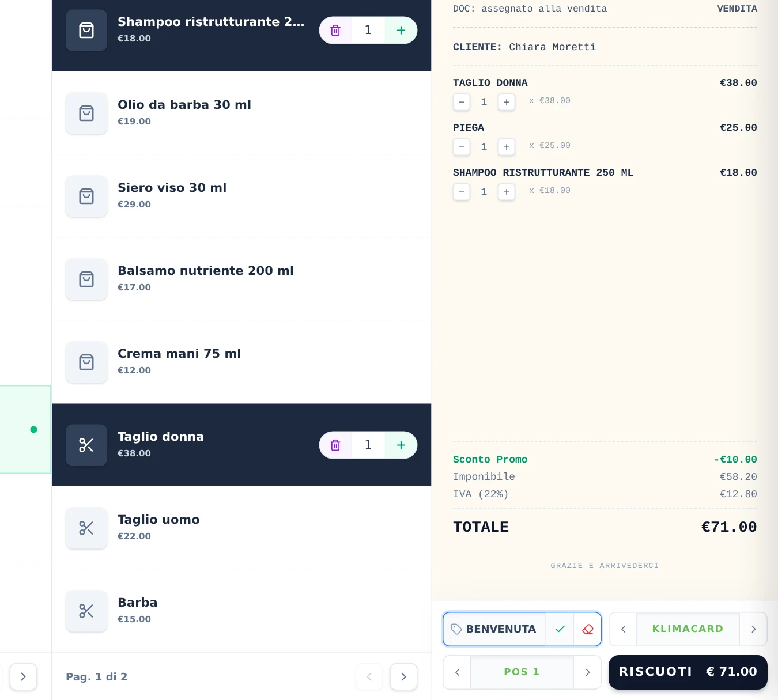778x700 pixels.
Task: Click the Sconto Promo discount line
Action: click(605, 460)
